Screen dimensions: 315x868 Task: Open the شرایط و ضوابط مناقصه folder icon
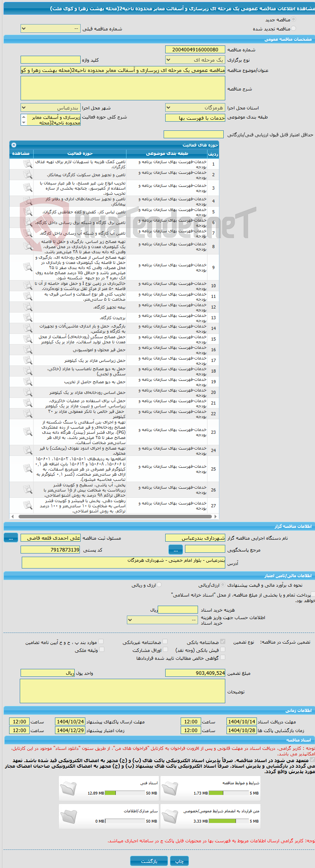click(x=170, y=788)
